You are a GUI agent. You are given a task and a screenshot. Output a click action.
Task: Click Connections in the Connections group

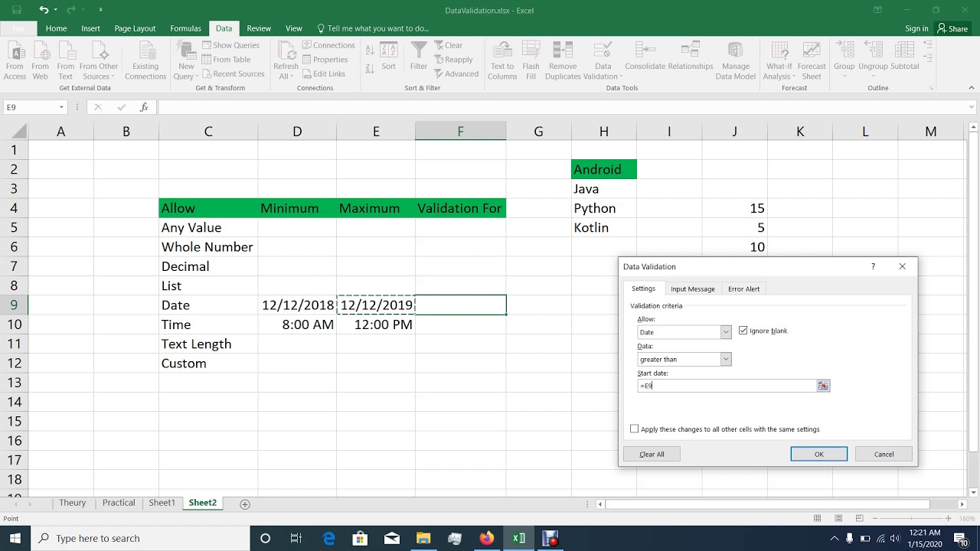(x=328, y=45)
